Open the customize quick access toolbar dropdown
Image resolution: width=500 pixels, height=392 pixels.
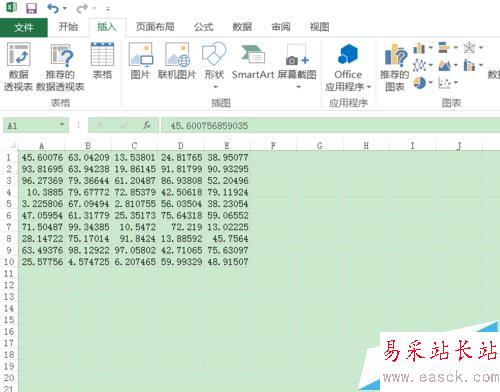108,9
